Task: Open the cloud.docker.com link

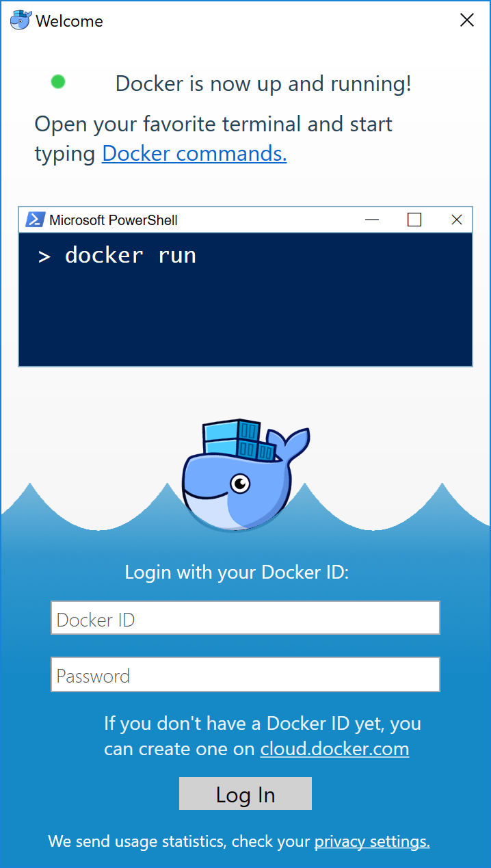Action: (334, 749)
